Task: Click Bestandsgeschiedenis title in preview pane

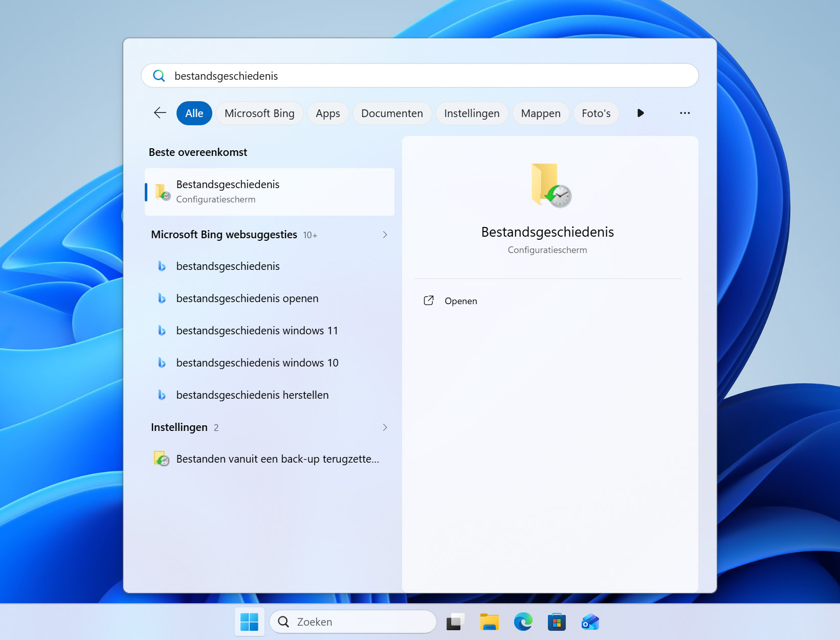Action: click(x=547, y=232)
